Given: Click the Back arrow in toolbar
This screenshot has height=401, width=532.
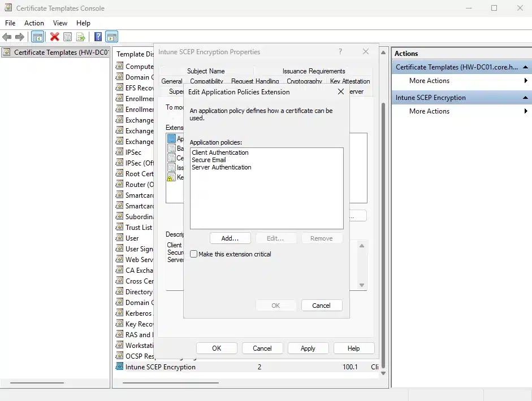Looking at the screenshot, I should pyautogui.click(x=7, y=37).
